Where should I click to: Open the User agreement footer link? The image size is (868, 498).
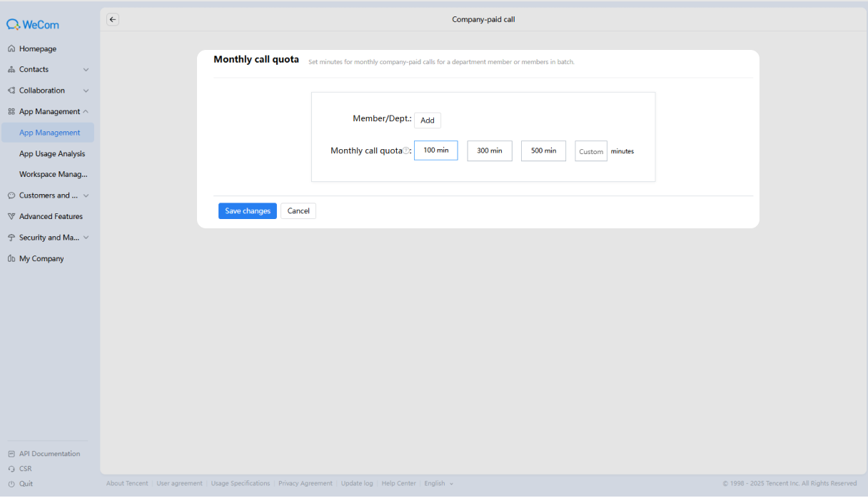(x=179, y=484)
